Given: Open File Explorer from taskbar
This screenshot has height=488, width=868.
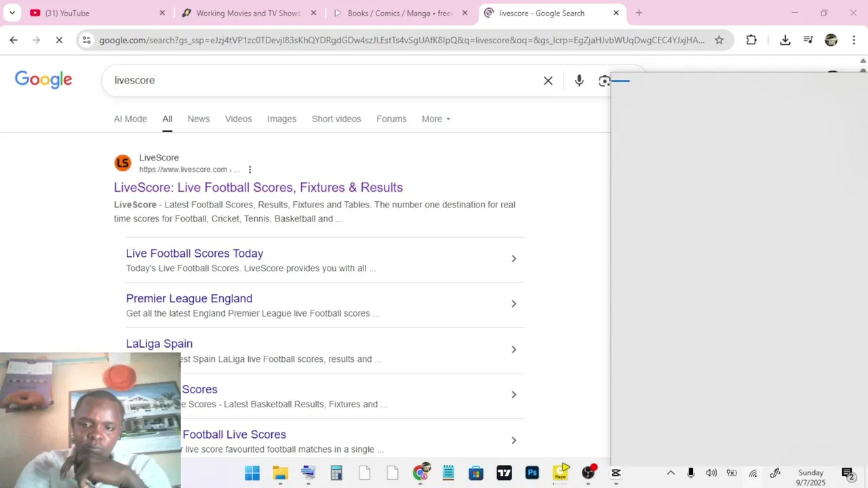Looking at the screenshot, I should coord(280,473).
